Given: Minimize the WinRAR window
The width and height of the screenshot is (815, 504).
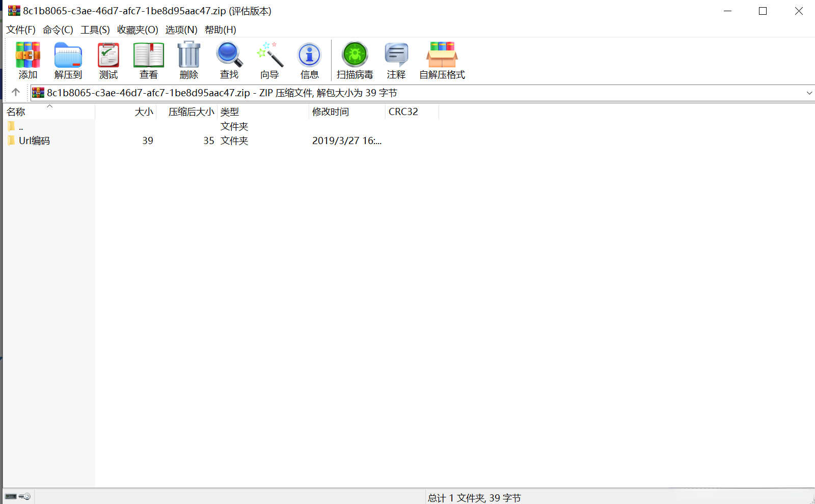Looking at the screenshot, I should click(x=727, y=11).
